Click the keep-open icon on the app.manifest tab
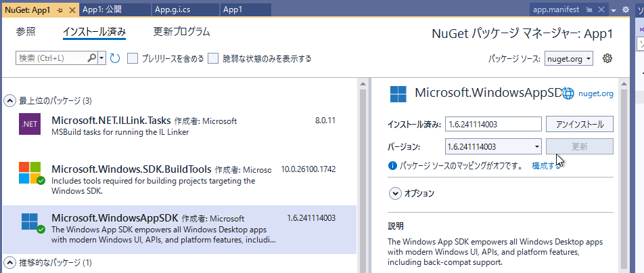Image resolution: width=644 pixels, height=273 pixels. point(589,10)
